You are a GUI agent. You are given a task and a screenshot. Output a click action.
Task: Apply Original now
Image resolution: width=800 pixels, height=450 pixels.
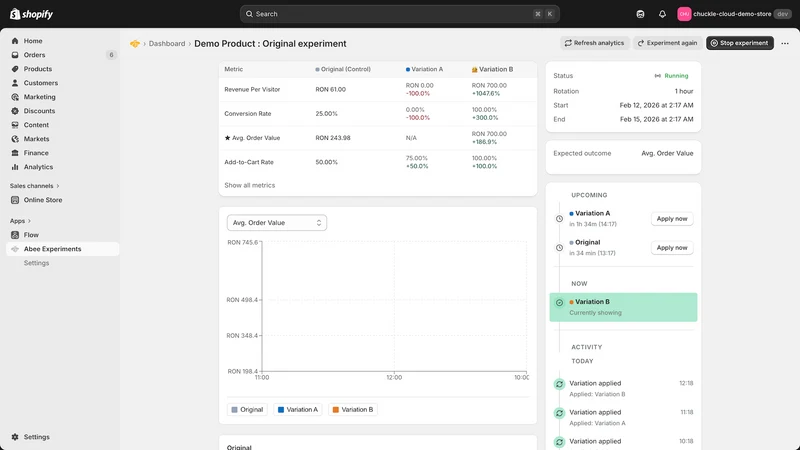[x=671, y=247]
